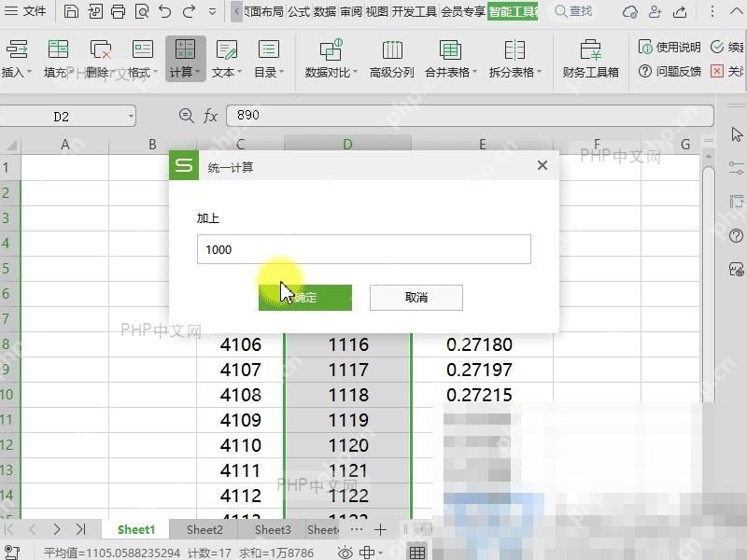
Task: Open the 财务工具箱
Action: click(x=591, y=59)
